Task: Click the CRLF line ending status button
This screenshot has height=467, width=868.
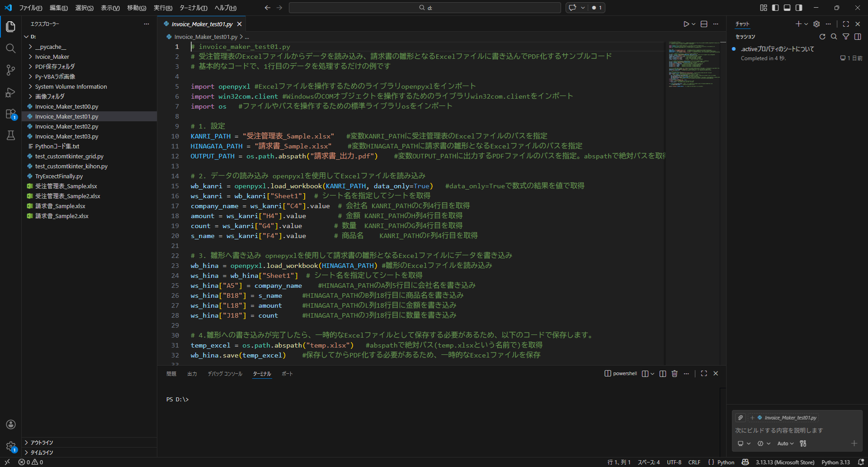Action: (x=694, y=462)
